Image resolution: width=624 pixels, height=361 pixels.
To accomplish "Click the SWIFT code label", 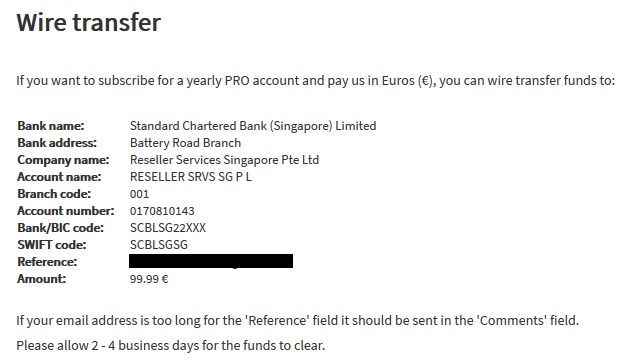I will [x=51, y=245].
